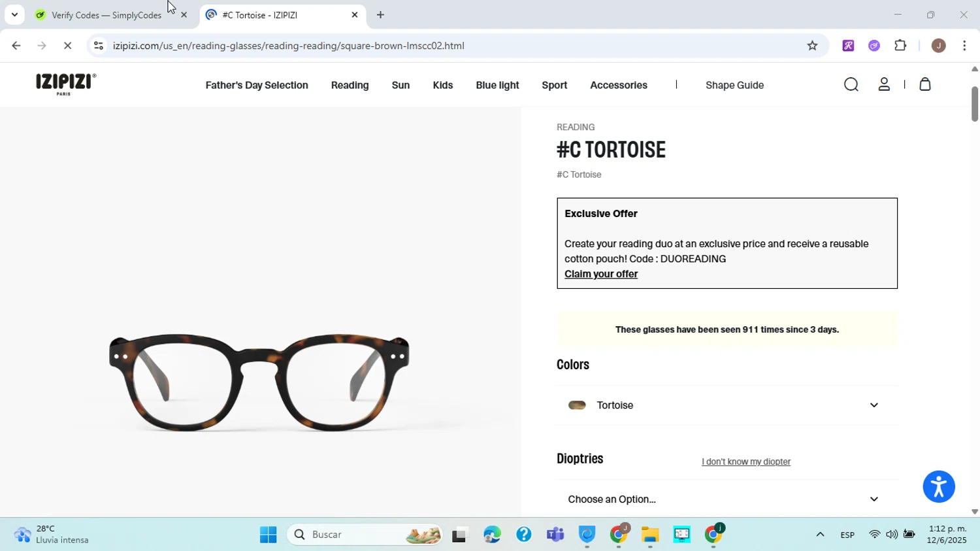Image resolution: width=980 pixels, height=551 pixels.
Task: Click I don't know my diopter link
Action: (746, 461)
